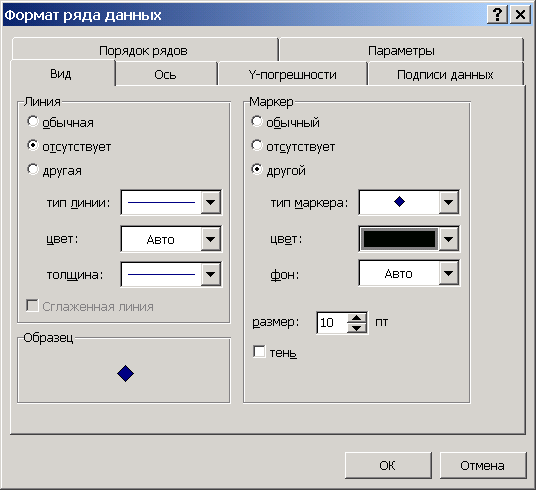Image resolution: width=536 pixels, height=490 pixels.
Task: Select обычный marker radio button
Action: pyautogui.click(x=257, y=122)
